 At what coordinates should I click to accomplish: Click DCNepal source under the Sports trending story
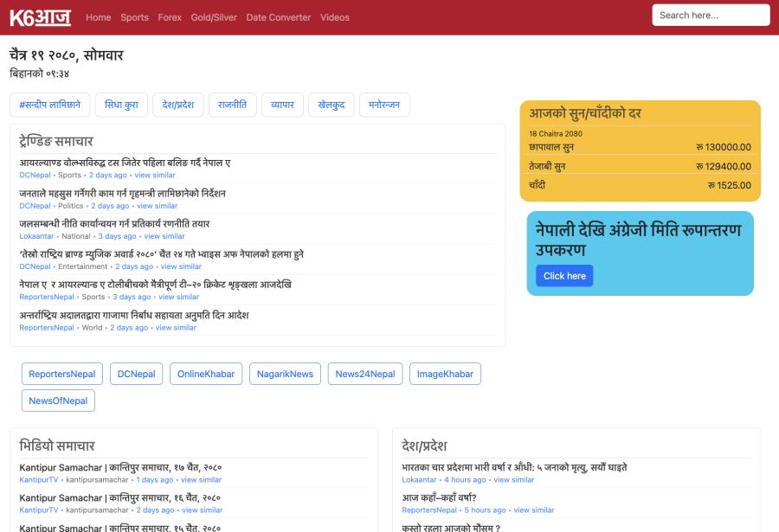pos(35,175)
